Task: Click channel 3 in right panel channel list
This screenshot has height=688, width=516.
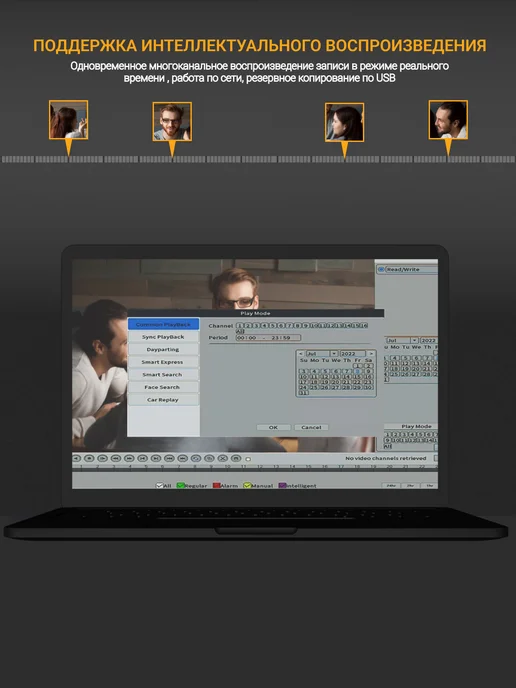Action: point(404,434)
